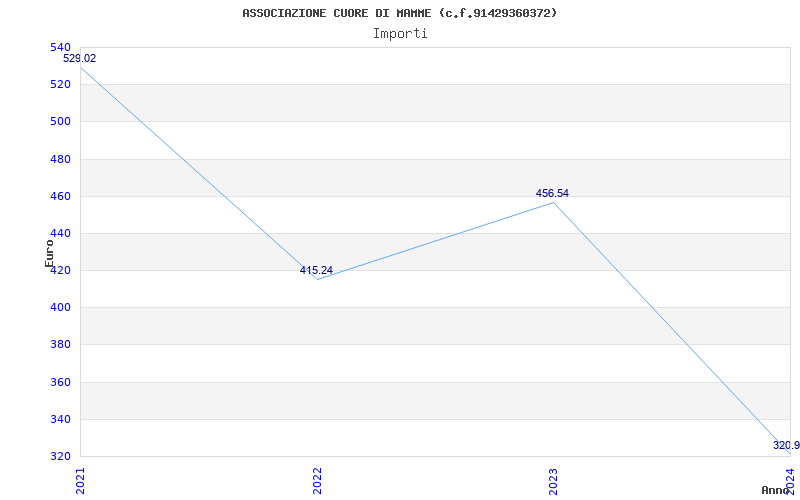Viewport: 800px width, 500px height.
Task: Click the Euro y-axis title
Action: click(49, 253)
